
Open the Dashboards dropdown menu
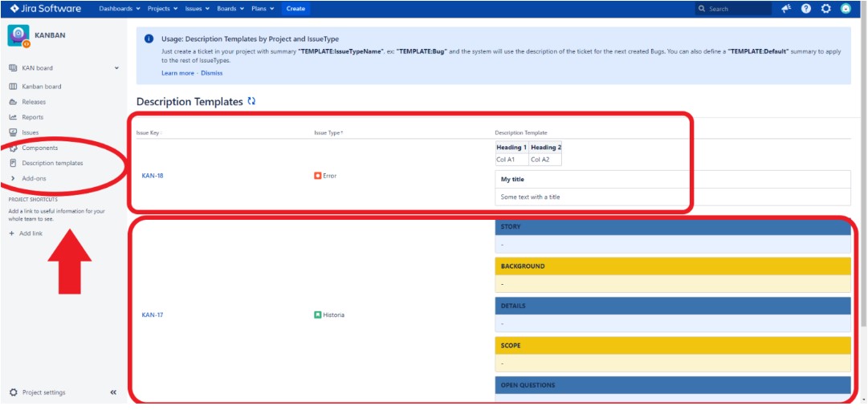pos(119,9)
